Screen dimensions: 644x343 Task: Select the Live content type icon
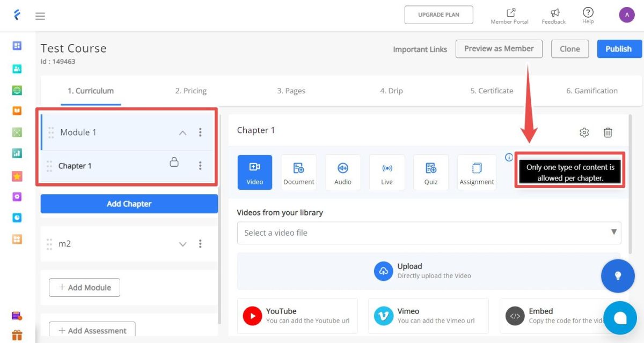tap(387, 172)
